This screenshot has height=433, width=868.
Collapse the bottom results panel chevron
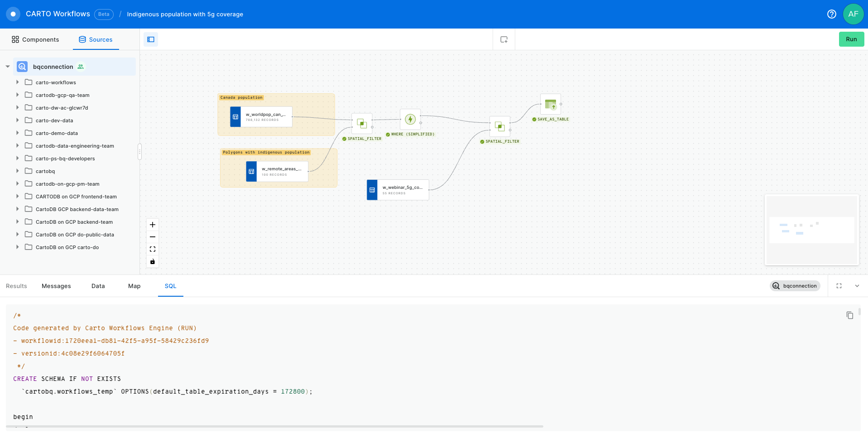[857, 286]
